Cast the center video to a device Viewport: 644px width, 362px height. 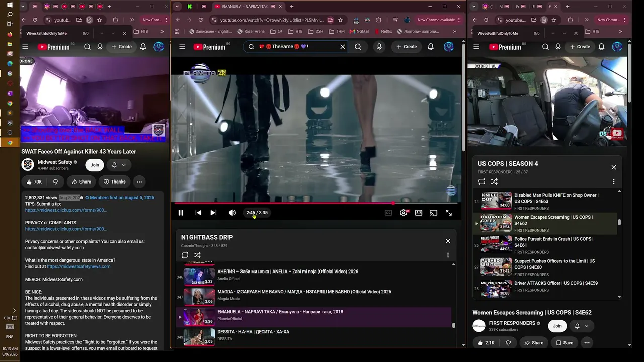click(x=434, y=213)
